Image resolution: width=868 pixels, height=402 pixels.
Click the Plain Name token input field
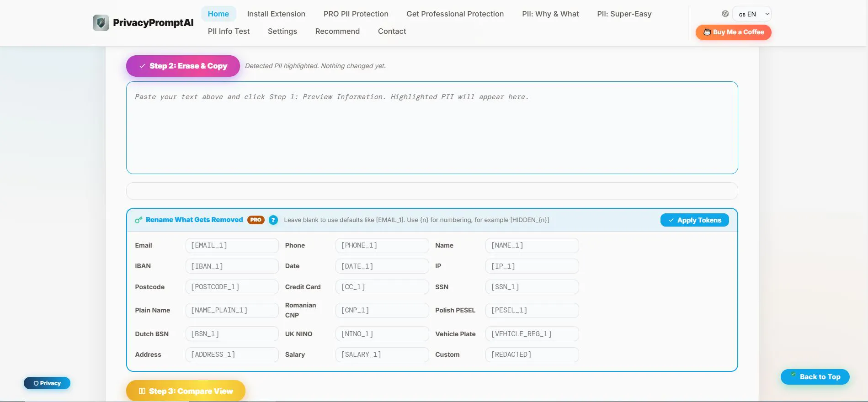pos(232,310)
